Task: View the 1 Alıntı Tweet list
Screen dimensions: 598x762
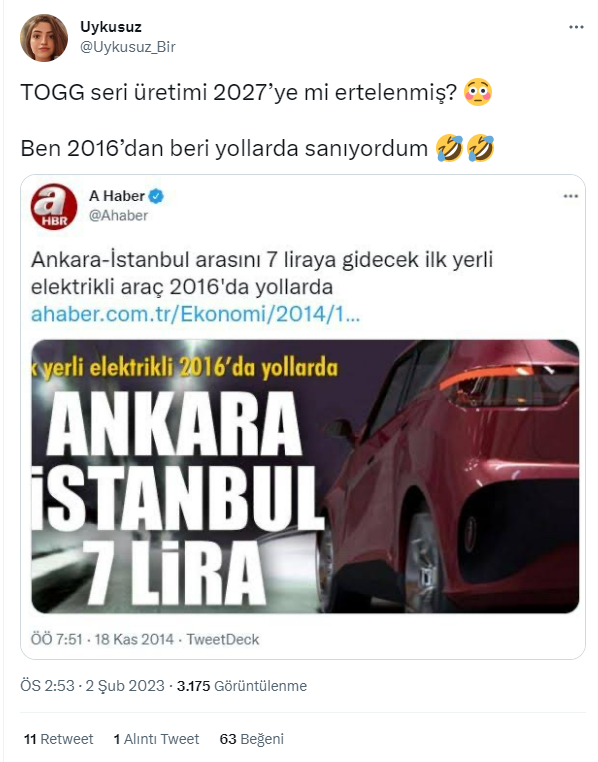Action: (x=156, y=739)
